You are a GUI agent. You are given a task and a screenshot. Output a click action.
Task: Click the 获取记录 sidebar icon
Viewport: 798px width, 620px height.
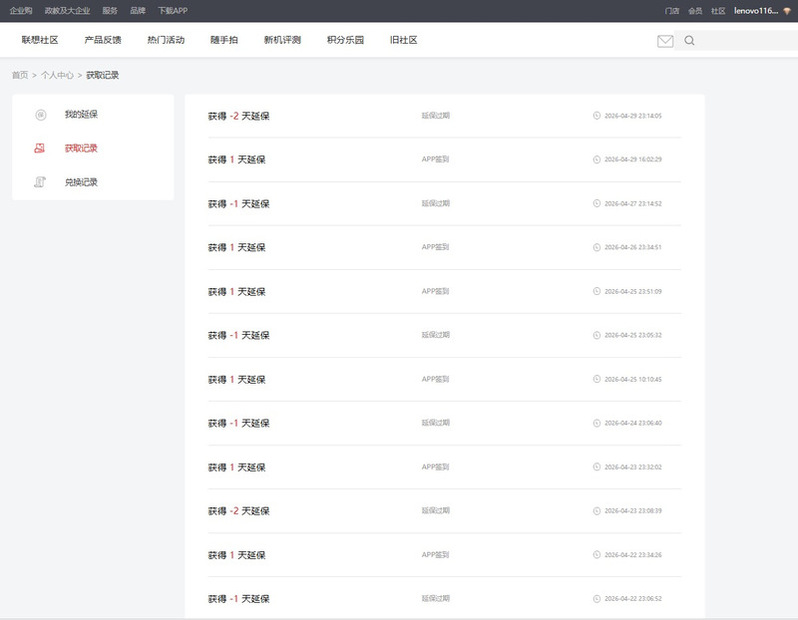(39, 148)
